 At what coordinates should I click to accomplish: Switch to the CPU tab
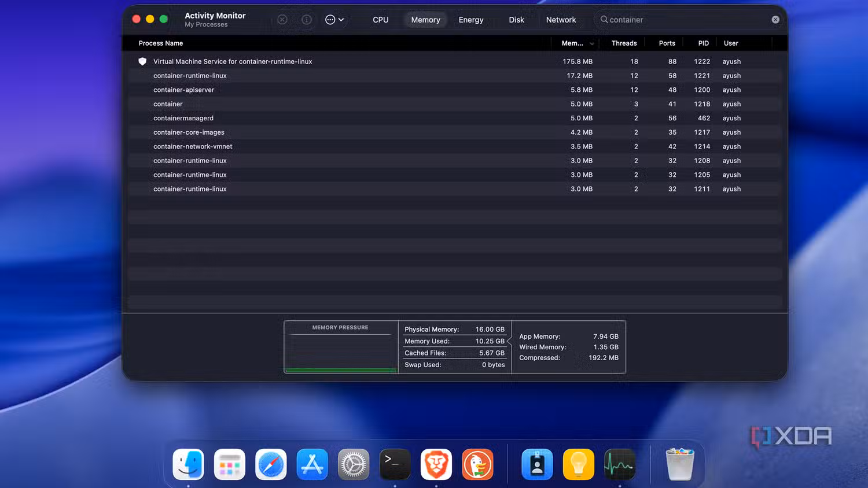point(381,20)
